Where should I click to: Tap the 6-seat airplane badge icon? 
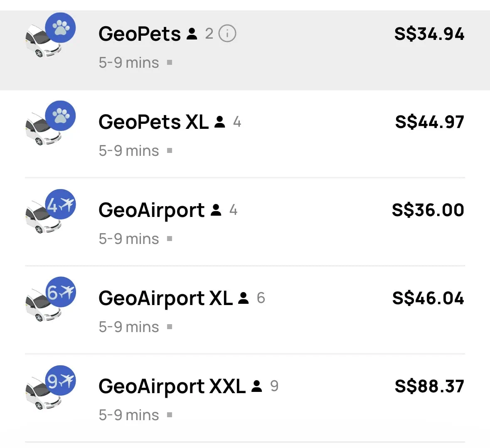pyautogui.click(x=61, y=292)
